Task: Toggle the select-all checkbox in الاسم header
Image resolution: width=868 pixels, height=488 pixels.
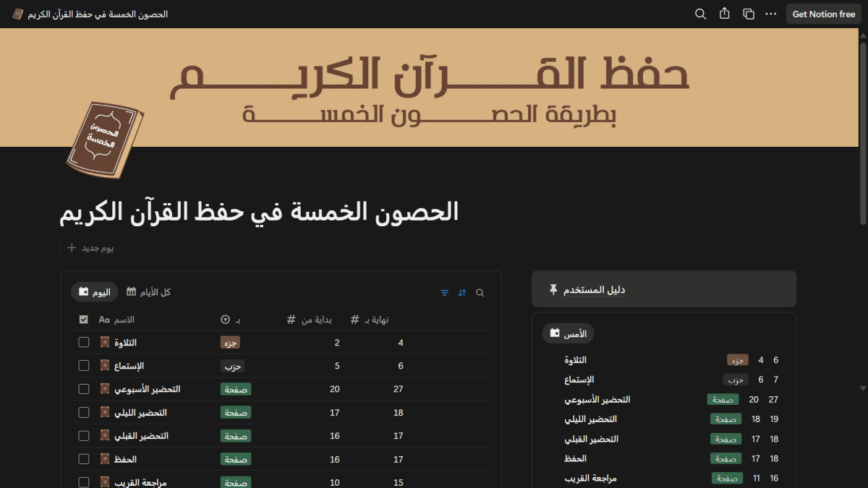Action: click(83, 319)
